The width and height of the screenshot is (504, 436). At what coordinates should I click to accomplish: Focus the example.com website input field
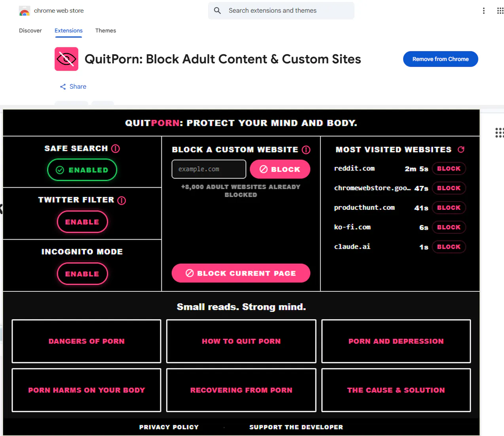pyautogui.click(x=209, y=169)
